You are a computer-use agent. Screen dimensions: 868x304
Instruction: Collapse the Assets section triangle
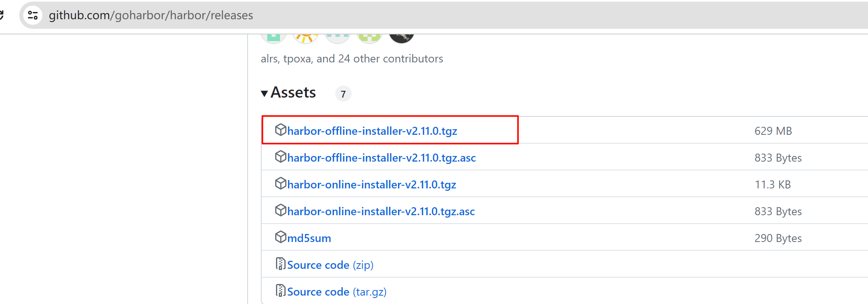pyautogui.click(x=264, y=94)
